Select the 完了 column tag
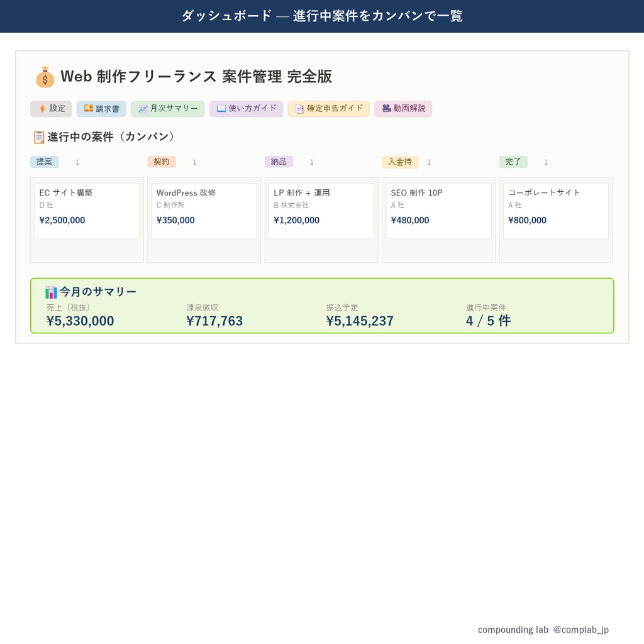644x644 pixels. [513, 162]
